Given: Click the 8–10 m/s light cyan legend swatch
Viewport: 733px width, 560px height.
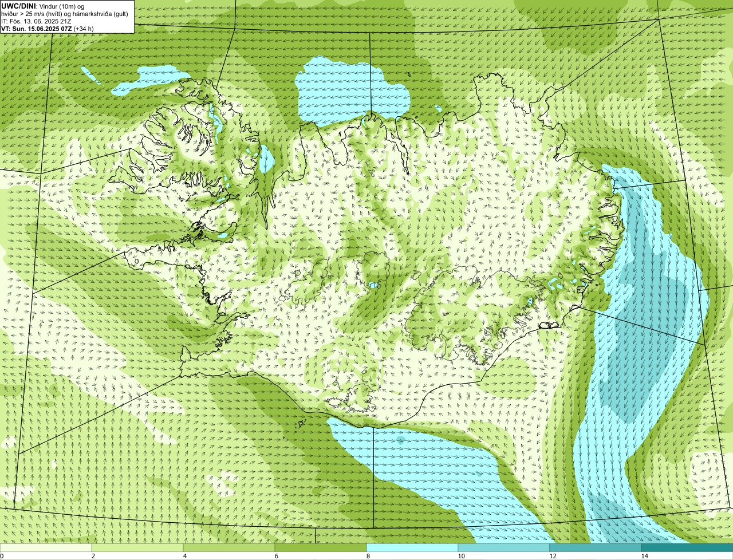Looking at the screenshot, I should (x=412, y=547).
